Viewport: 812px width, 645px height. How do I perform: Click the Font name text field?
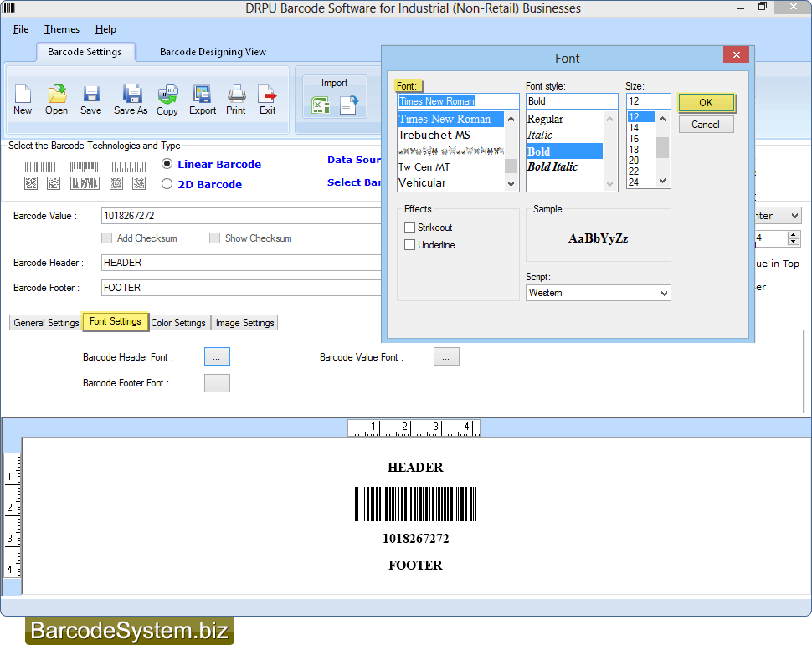[458, 101]
